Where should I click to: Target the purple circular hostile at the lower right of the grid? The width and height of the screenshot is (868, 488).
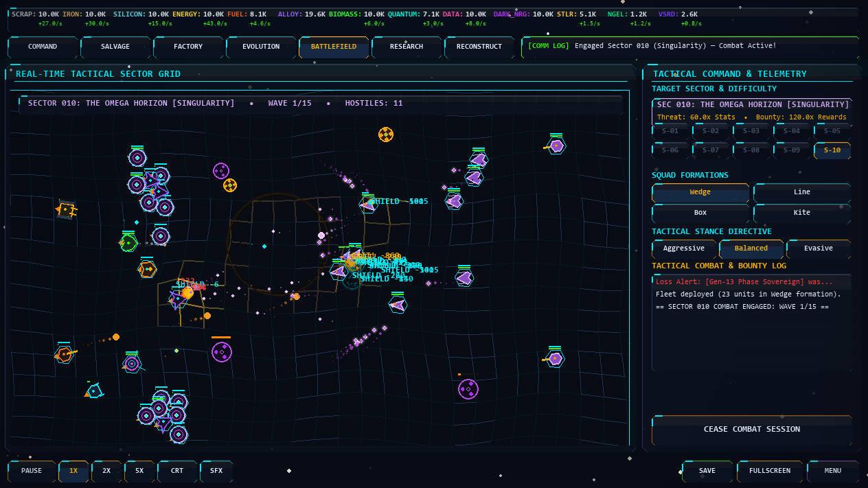click(468, 389)
